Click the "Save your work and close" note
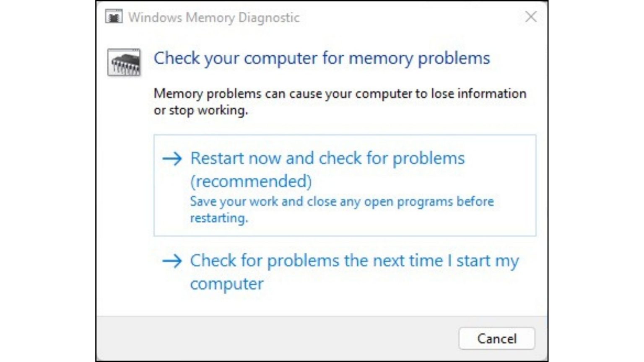Image resolution: width=644 pixels, height=362 pixels. [x=342, y=202]
